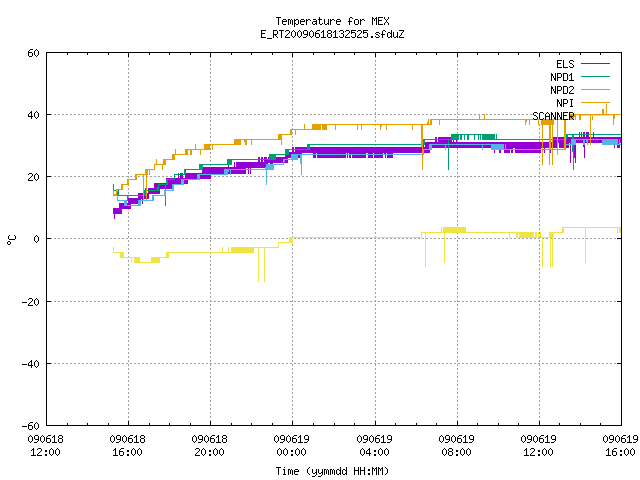Click the x-axis tick label 090618 20:00
This screenshot has width=640, height=480.
click(209, 446)
